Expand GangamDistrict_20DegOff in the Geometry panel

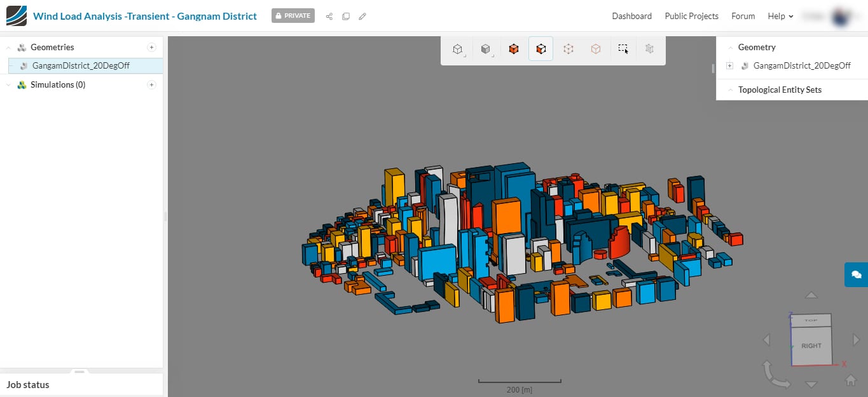click(x=729, y=65)
